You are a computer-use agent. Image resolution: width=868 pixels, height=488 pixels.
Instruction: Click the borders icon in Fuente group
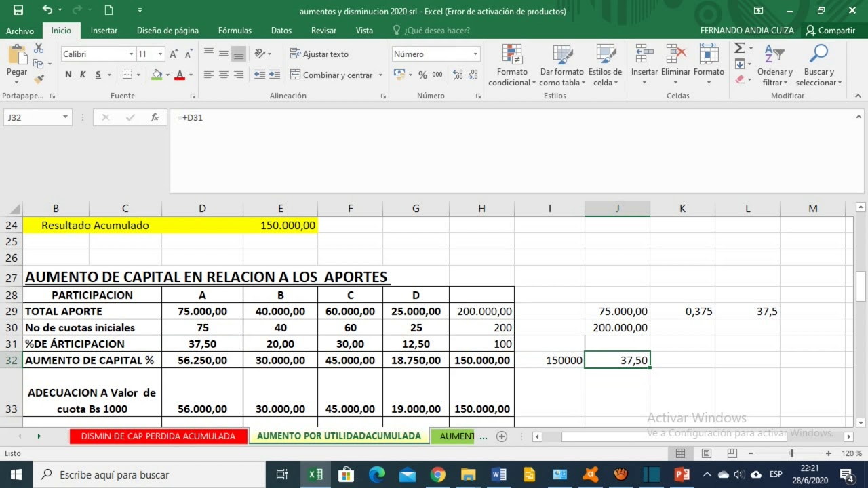coord(128,75)
